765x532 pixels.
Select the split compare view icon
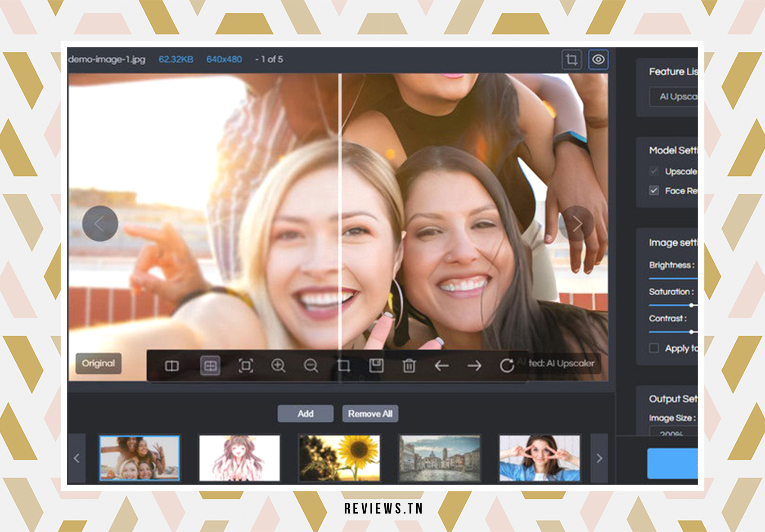[x=210, y=365]
